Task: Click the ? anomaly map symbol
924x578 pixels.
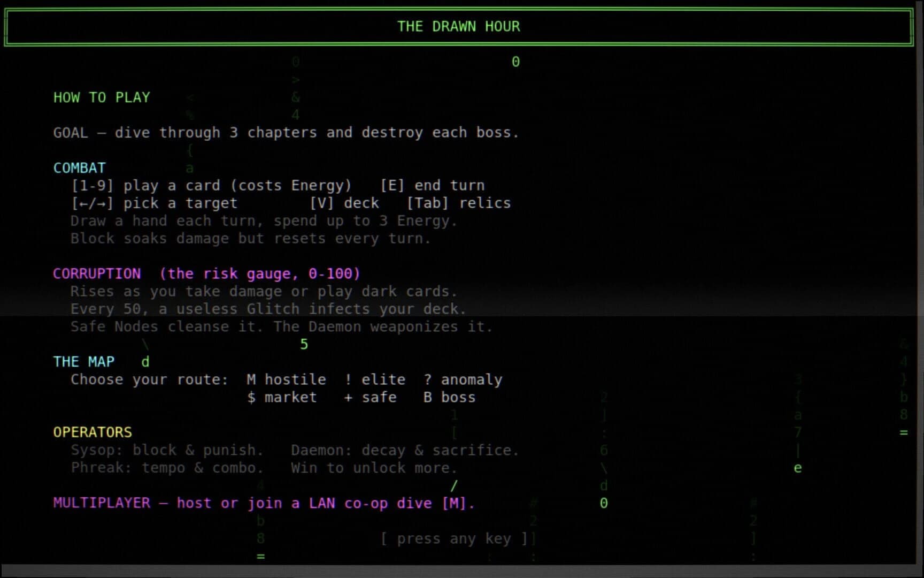Action: pos(463,380)
